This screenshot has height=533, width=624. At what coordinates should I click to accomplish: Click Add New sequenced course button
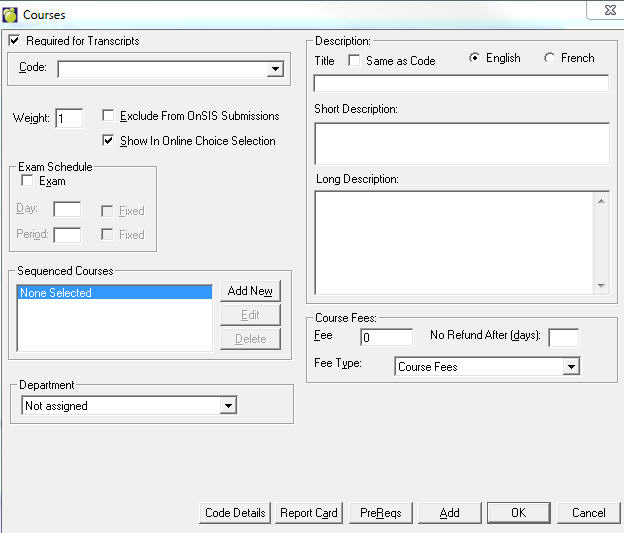[x=250, y=291]
